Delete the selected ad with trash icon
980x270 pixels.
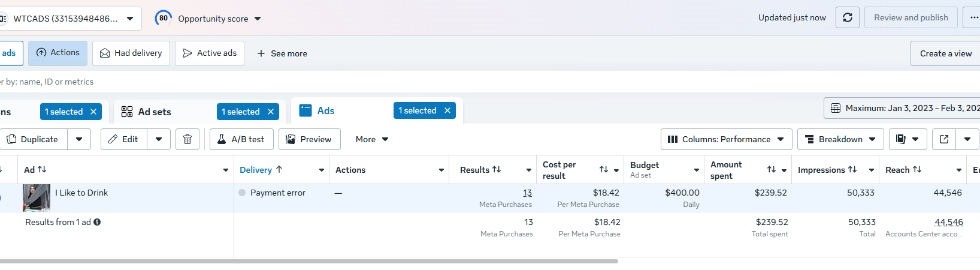coord(187,139)
